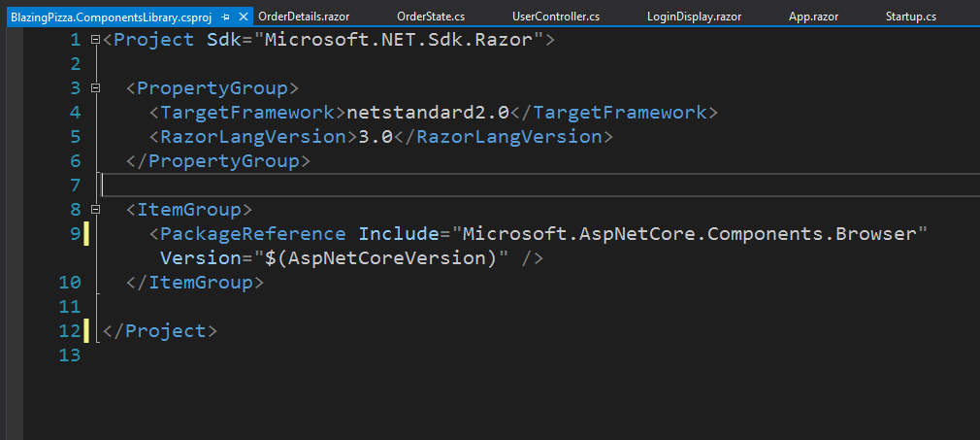Viewport: 980px width, 440px height.
Task: Pin the BlazingPizza.ComponentsLibrary.csproj tab
Action: [226, 17]
